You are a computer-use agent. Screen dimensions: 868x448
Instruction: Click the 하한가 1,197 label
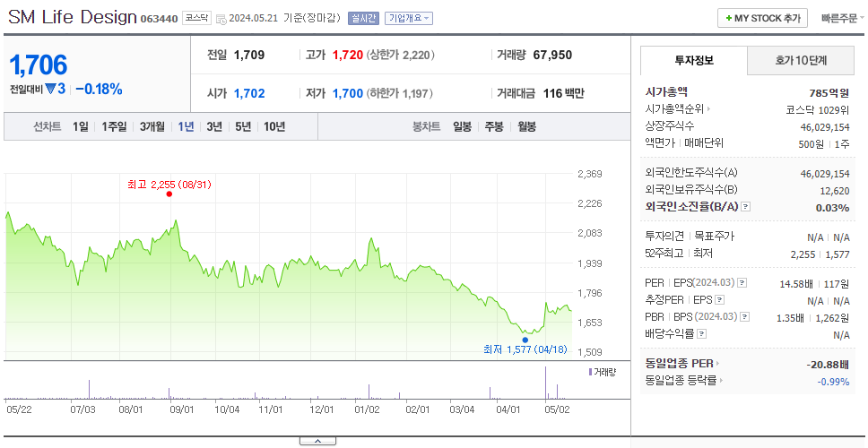click(399, 93)
